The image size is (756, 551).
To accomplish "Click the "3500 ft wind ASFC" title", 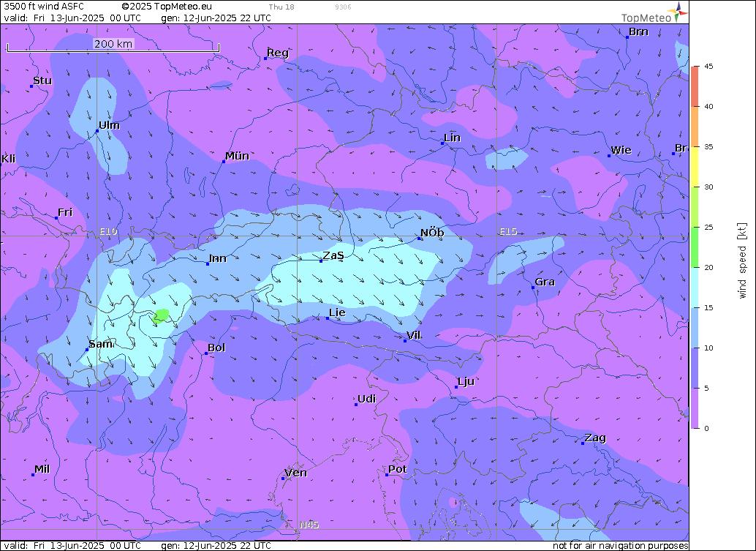I will [43, 7].
